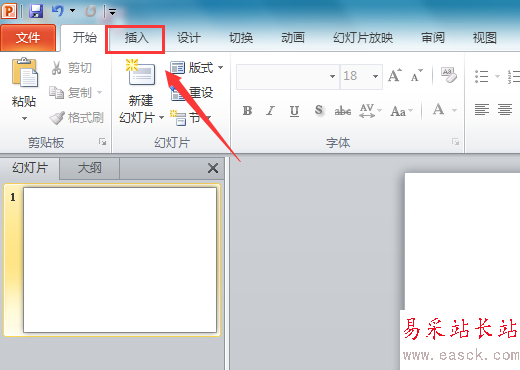Toggle bold formatting
The height and width of the screenshot is (370, 520).
point(247,110)
